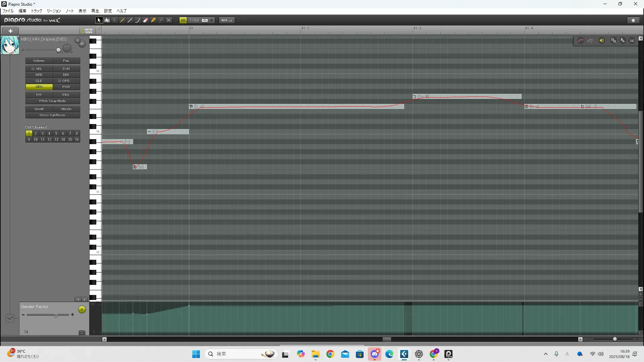Open the トラック menu

pos(37,11)
